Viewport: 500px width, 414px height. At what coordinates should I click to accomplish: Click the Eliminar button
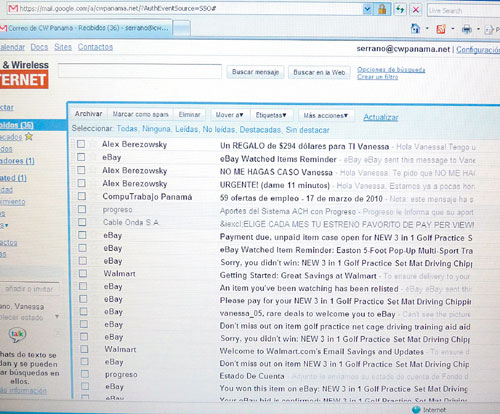(x=189, y=115)
